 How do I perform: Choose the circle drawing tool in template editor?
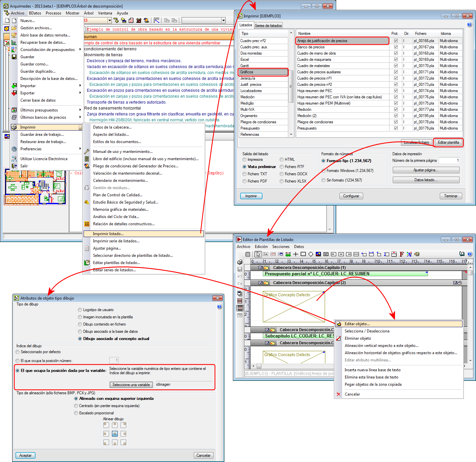pyautogui.click(x=311, y=254)
